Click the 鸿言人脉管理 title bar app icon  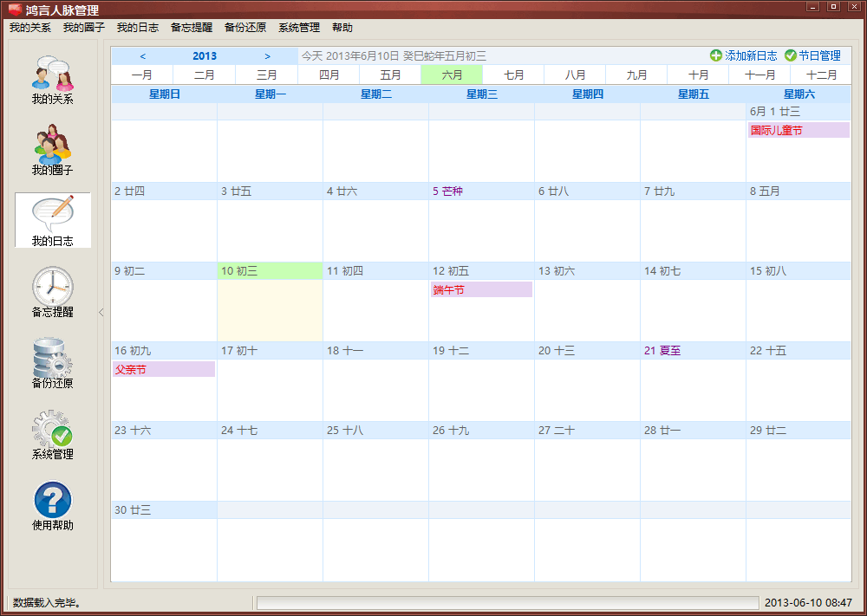(x=15, y=10)
